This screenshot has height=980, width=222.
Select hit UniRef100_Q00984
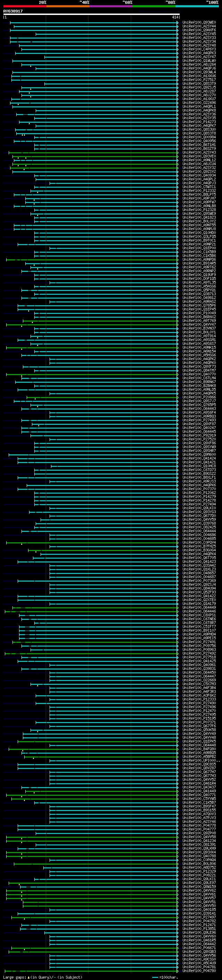199,137
